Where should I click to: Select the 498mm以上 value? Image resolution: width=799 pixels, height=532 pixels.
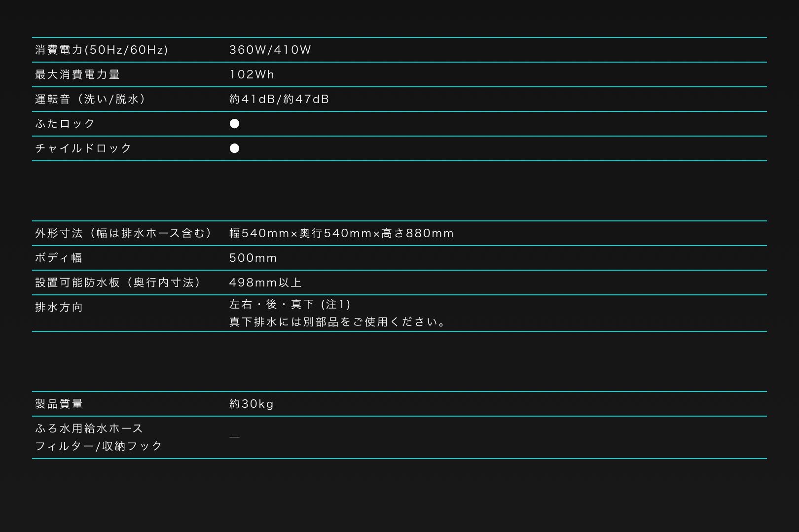(x=265, y=283)
